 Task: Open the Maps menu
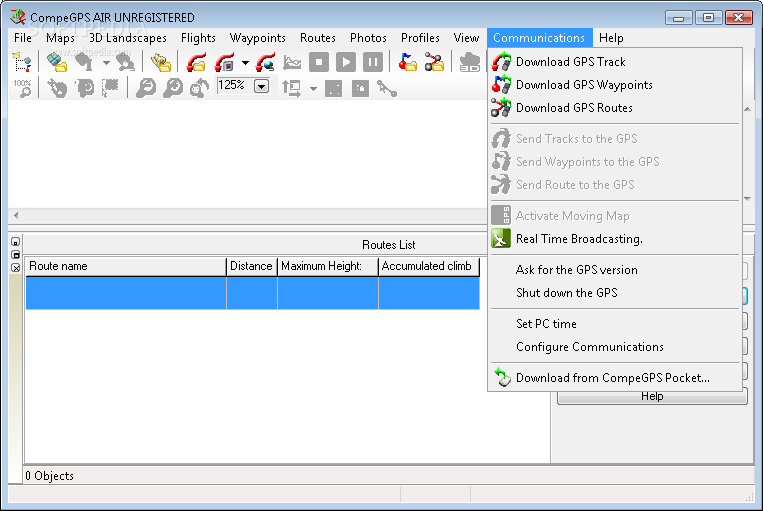pos(60,37)
